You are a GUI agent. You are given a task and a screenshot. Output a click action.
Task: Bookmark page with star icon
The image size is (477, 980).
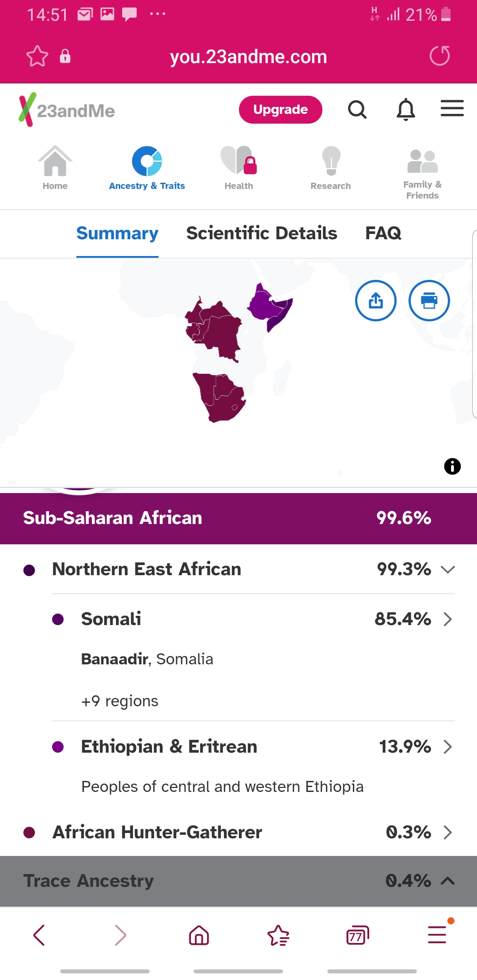pyautogui.click(x=37, y=56)
